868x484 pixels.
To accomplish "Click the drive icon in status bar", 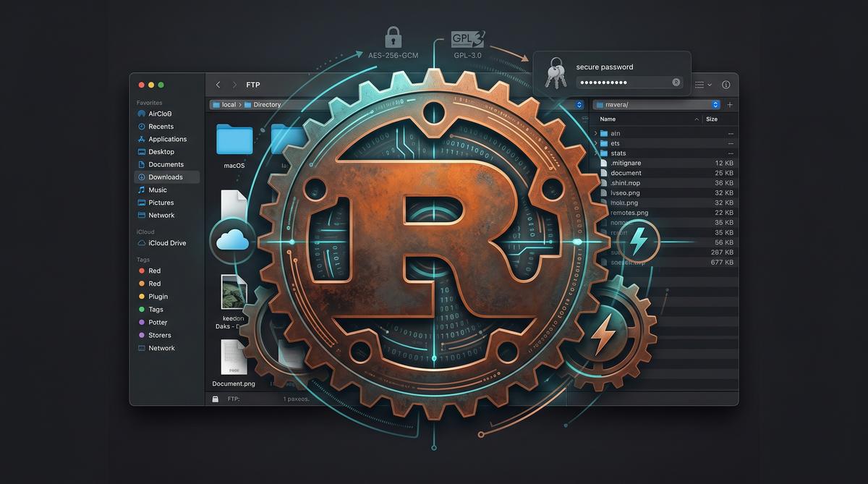I will tap(215, 399).
